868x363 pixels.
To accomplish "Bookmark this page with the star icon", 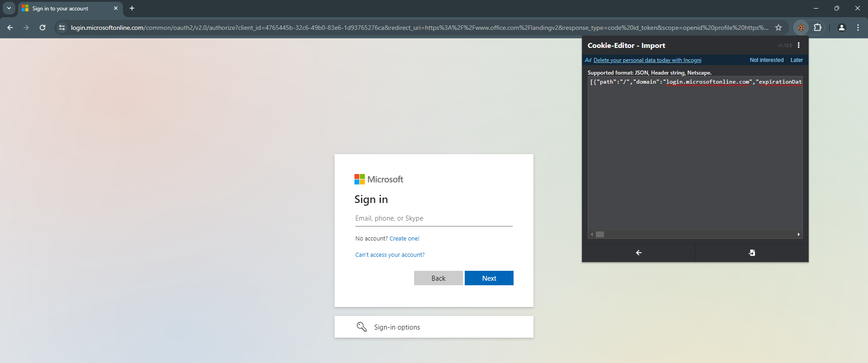I will 778,28.
